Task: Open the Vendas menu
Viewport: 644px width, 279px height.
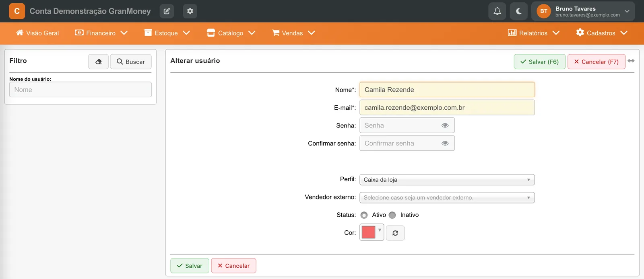Action: [x=293, y=33]
